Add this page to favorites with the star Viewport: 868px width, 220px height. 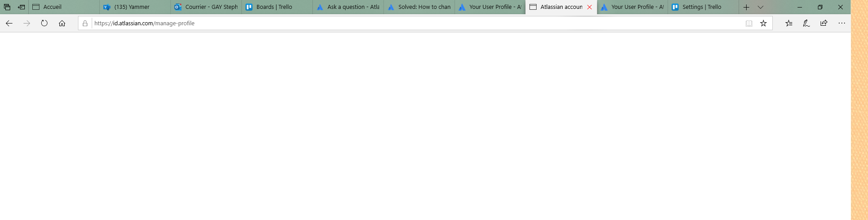point(763,23)
